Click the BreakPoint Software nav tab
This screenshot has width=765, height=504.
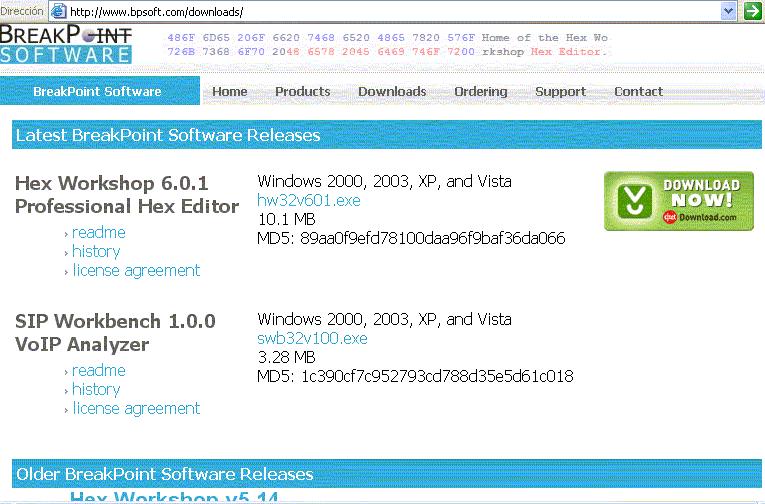[x=98, y=91]
